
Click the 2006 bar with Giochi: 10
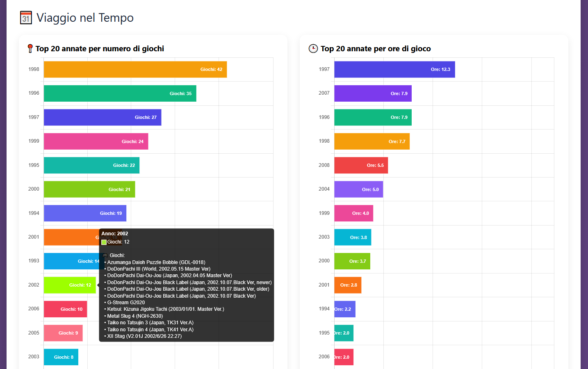coord(65,309)
